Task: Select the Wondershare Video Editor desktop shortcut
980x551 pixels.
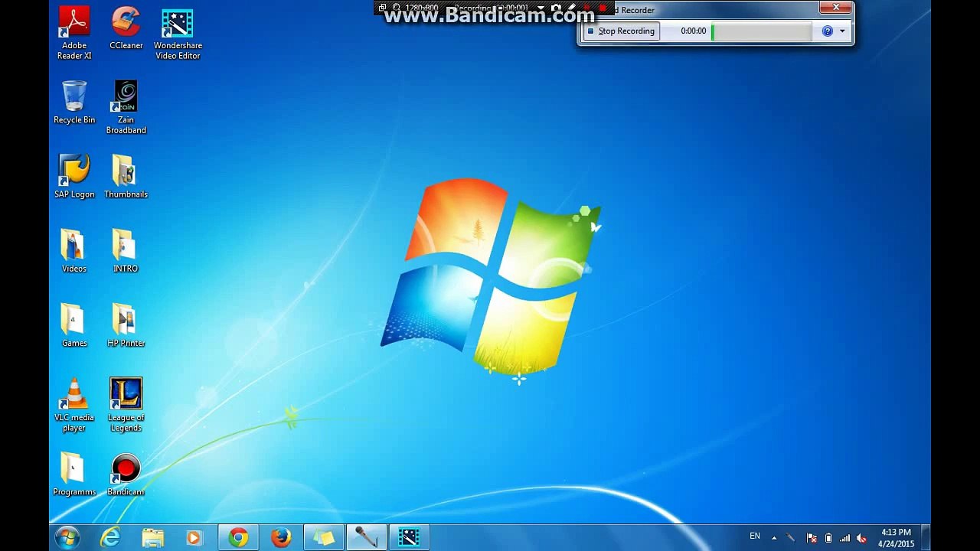Action: (x=178, y=34)
